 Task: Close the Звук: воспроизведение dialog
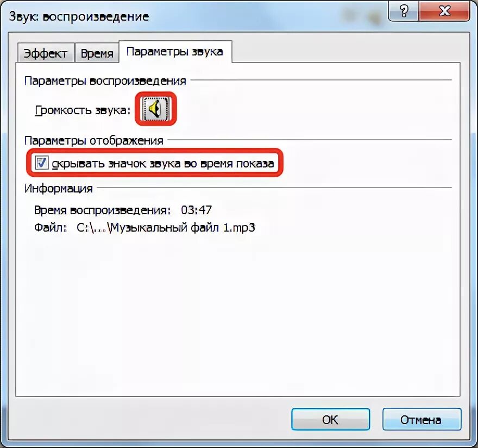pyautogui.click(x=444, y=11)
